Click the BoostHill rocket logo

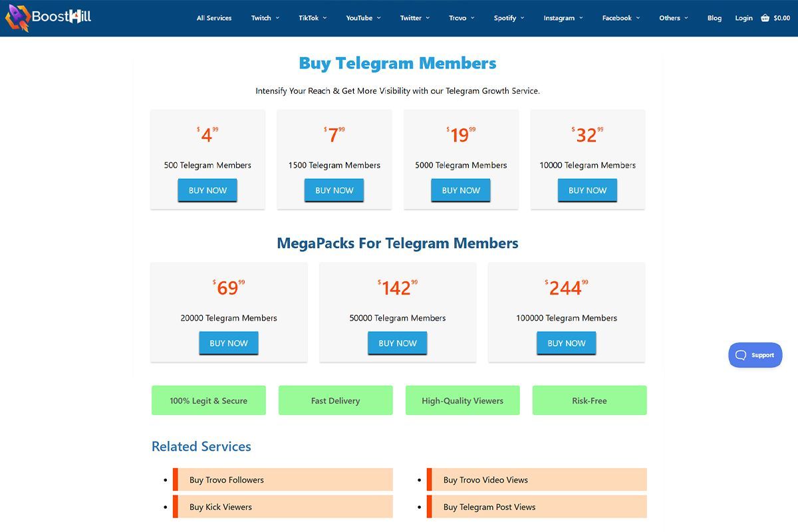click(49, 17)
